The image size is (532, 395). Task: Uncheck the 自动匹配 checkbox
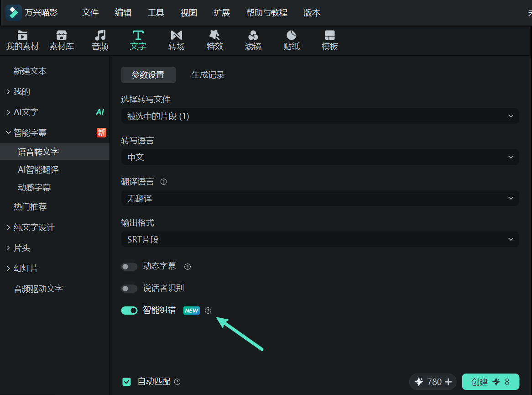click(x=126, y=382)
